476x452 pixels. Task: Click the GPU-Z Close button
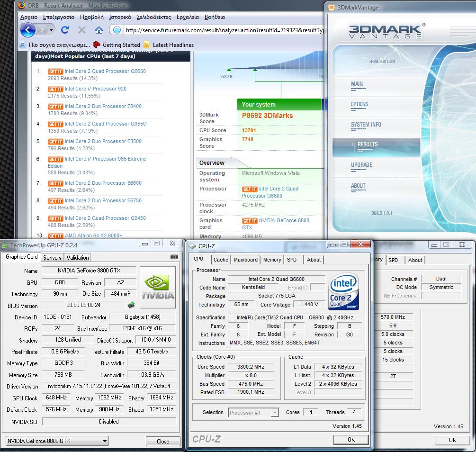pos(163,442)
